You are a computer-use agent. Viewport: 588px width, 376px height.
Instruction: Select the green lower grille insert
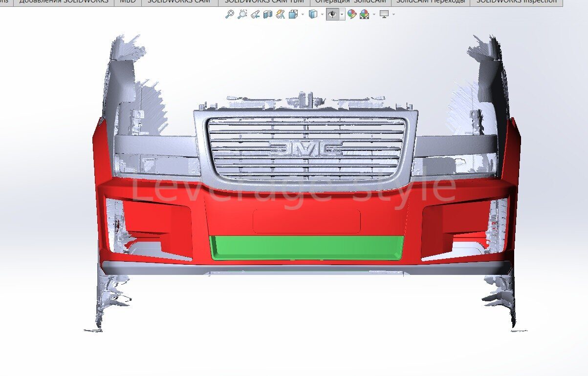(306, 248)
